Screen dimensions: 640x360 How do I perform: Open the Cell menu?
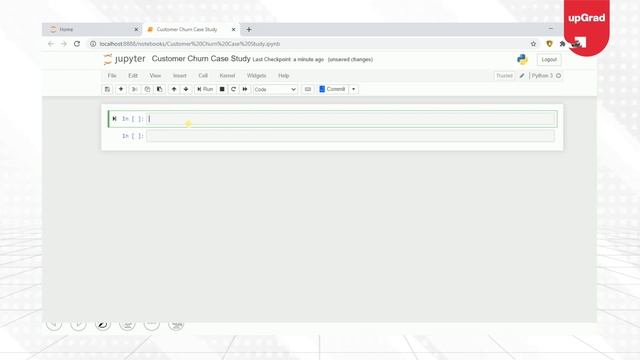tap(203, 76)
